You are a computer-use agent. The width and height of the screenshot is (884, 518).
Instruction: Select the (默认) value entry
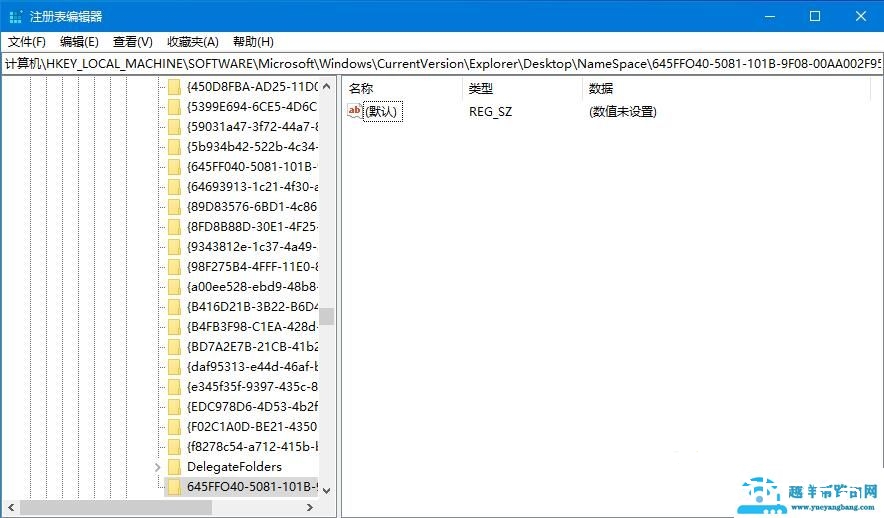[x=383, y=112]
